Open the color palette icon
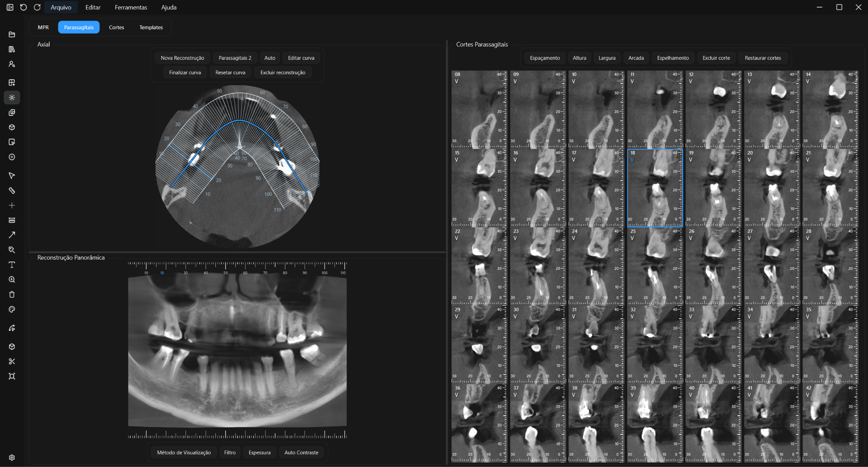The height and width of the screenshot is (467, 868). (12, 310)
